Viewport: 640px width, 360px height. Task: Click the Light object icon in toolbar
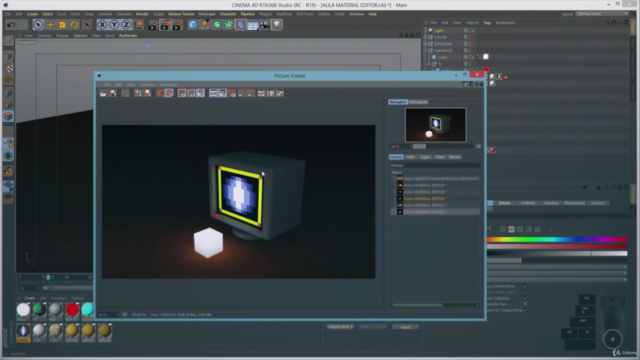(277, 25)
